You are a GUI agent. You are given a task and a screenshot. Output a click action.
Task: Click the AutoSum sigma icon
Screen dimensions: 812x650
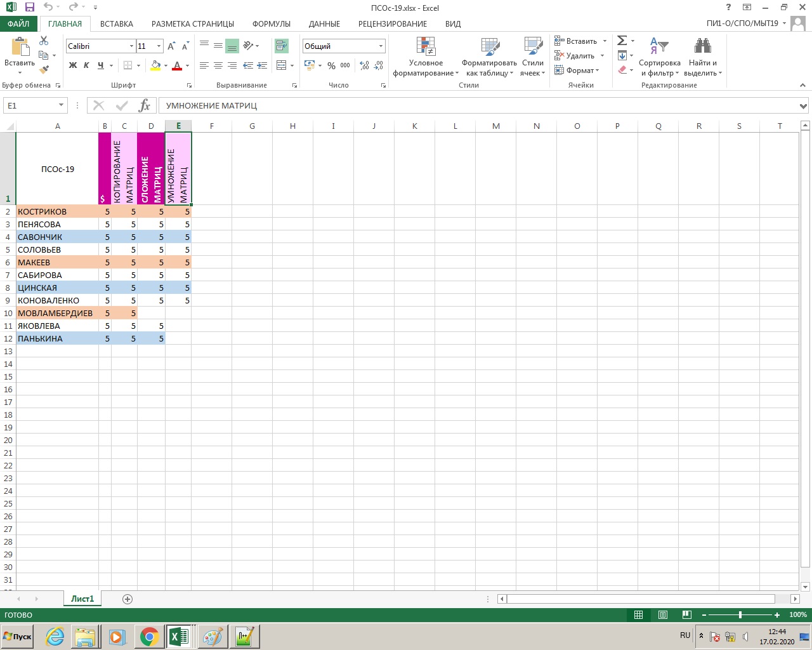point(622,41)
